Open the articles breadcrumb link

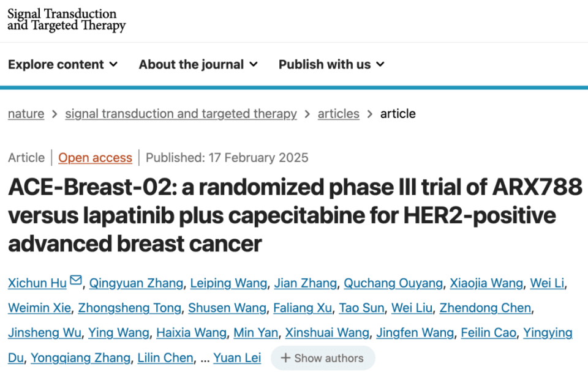(338, 114)
